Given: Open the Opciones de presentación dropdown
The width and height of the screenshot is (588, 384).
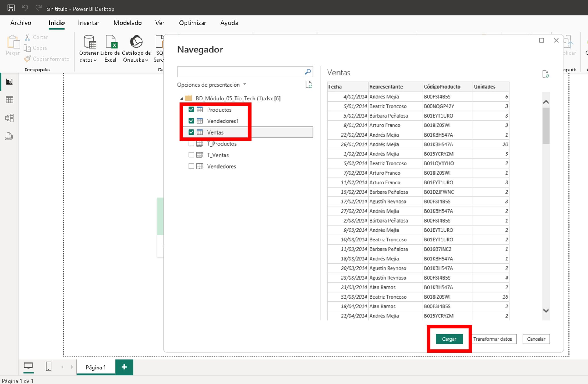Looking at the screenshot, I should (245, 85).
